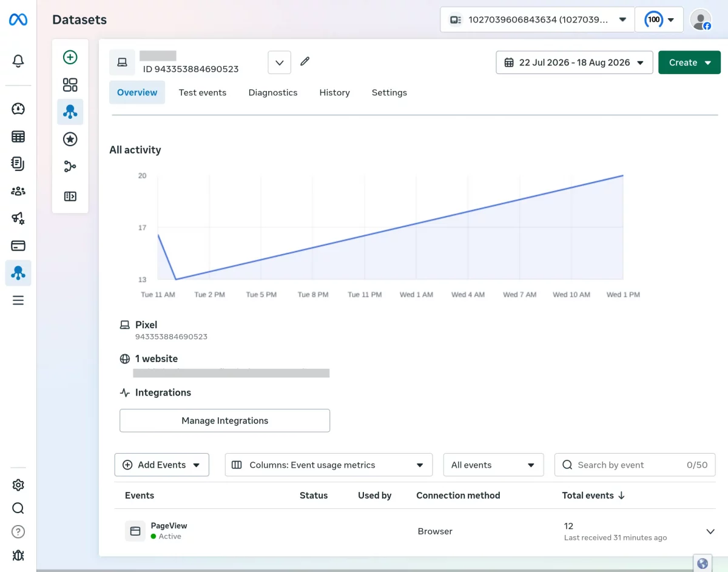Open the settings gear icon
Screen dimensions: 728x572
[x=18, y=485]
